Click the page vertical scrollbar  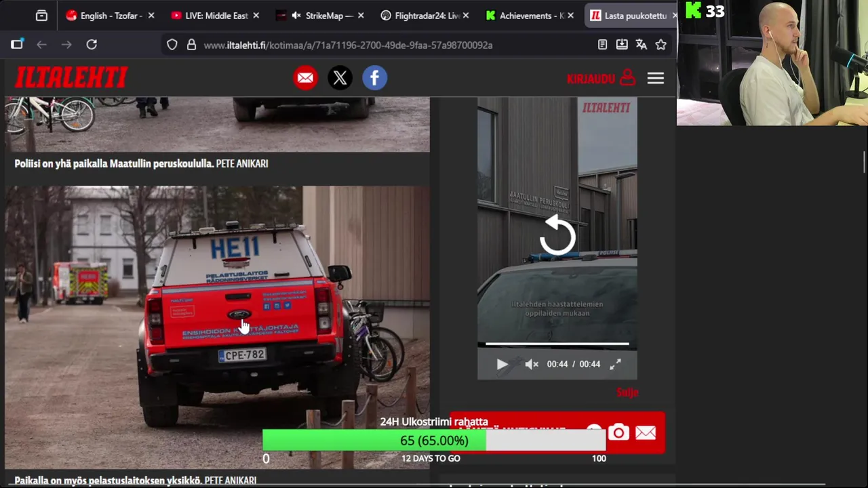864,162
